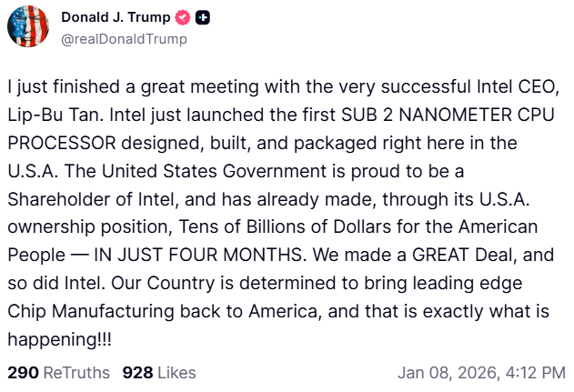
Task: Open the Donald J. Trump display name
Action: point(115,18)
